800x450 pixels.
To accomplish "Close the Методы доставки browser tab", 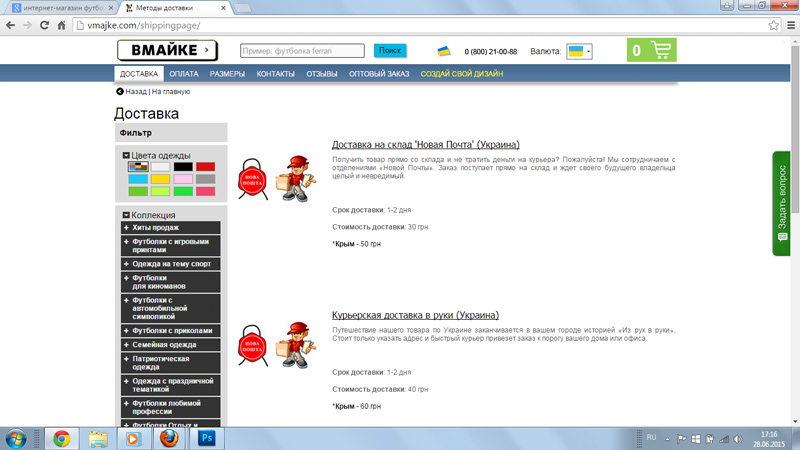I will pyautogui.click(x=223, y=8).
